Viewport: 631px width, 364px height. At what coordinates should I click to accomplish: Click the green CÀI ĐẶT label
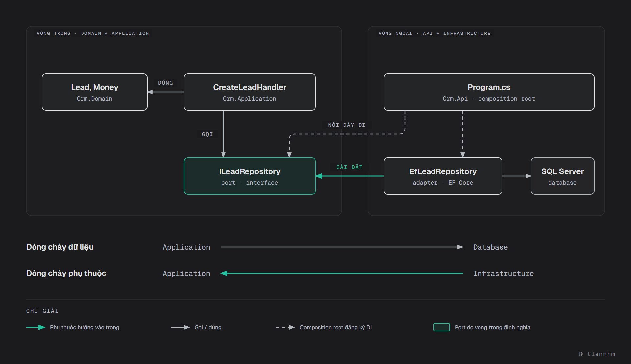point(349,167)
